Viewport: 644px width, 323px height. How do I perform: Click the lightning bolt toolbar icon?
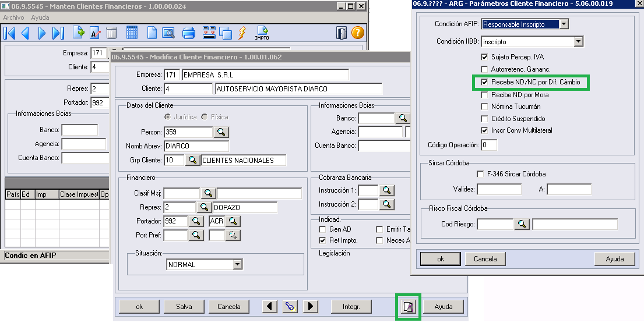[x=242, y=33]
